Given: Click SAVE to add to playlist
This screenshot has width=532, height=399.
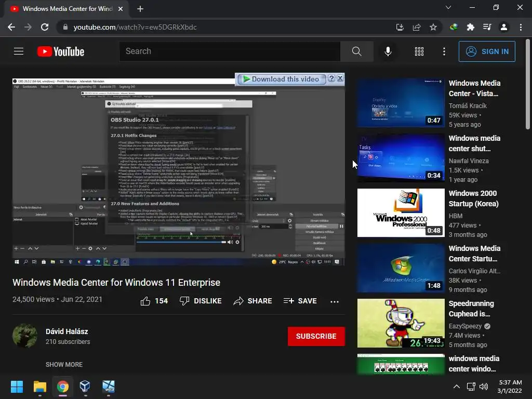Looking at the screenshot, I should click(300, 301).
